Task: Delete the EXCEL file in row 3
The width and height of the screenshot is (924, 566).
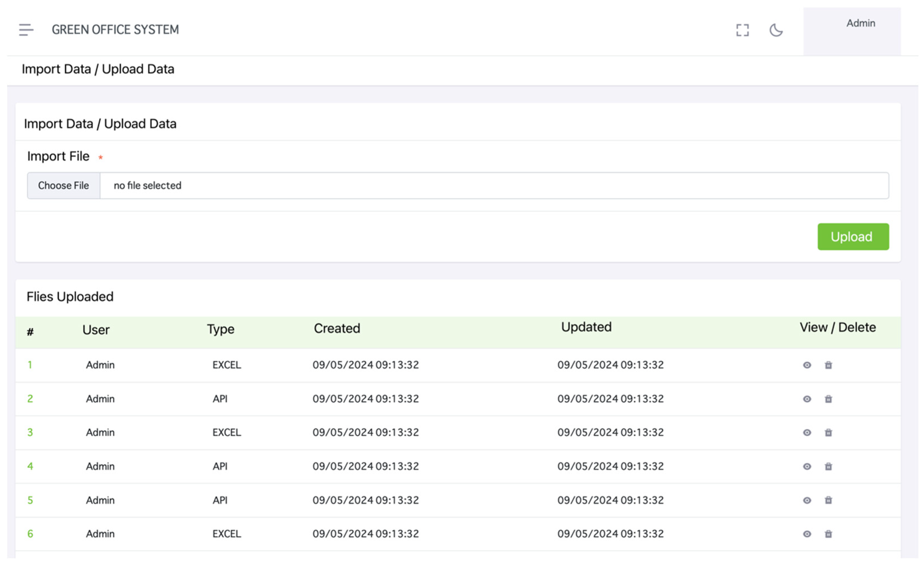Action: (828, 432)
